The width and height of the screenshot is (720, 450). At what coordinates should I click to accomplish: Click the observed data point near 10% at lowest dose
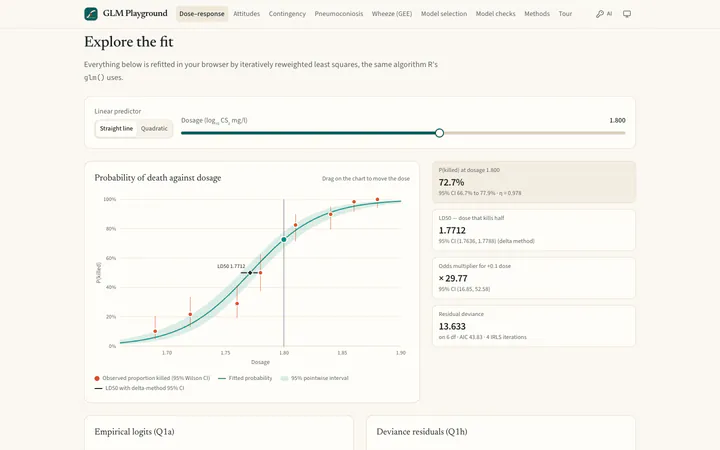(155, 331)
